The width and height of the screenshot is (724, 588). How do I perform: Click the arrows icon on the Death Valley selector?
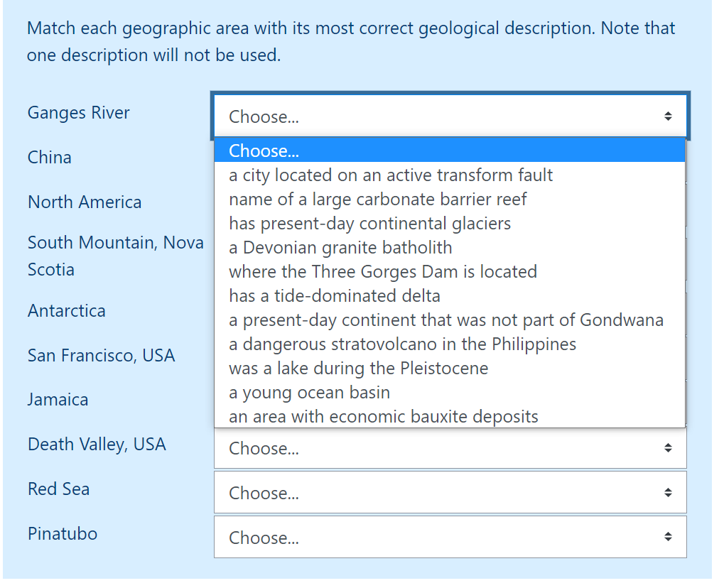pyautogui.click(x=668, y=448)
